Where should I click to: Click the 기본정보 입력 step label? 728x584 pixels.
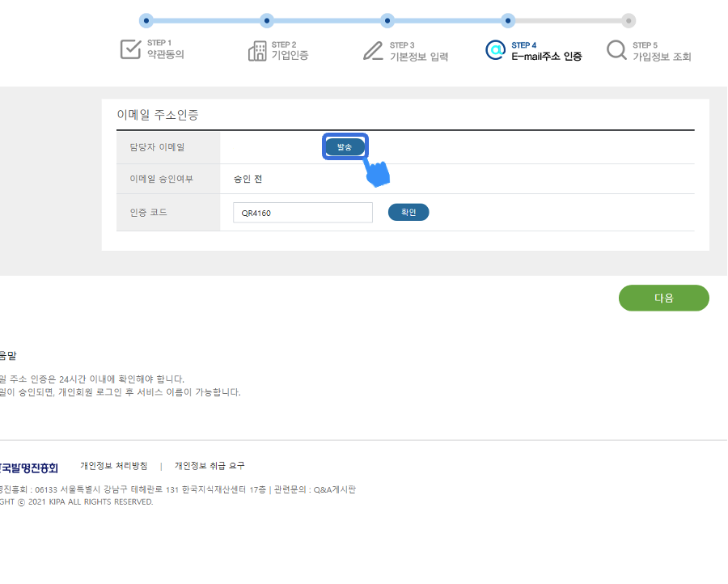[x=418, y=57]
